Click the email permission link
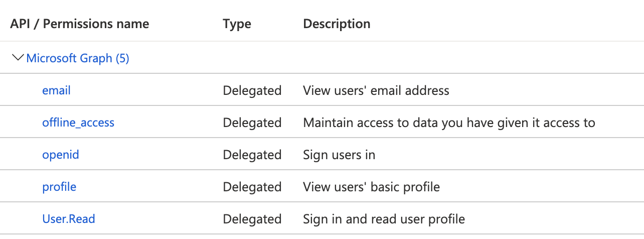This screenshot has height=239, width=644. [x=56, y=90]
